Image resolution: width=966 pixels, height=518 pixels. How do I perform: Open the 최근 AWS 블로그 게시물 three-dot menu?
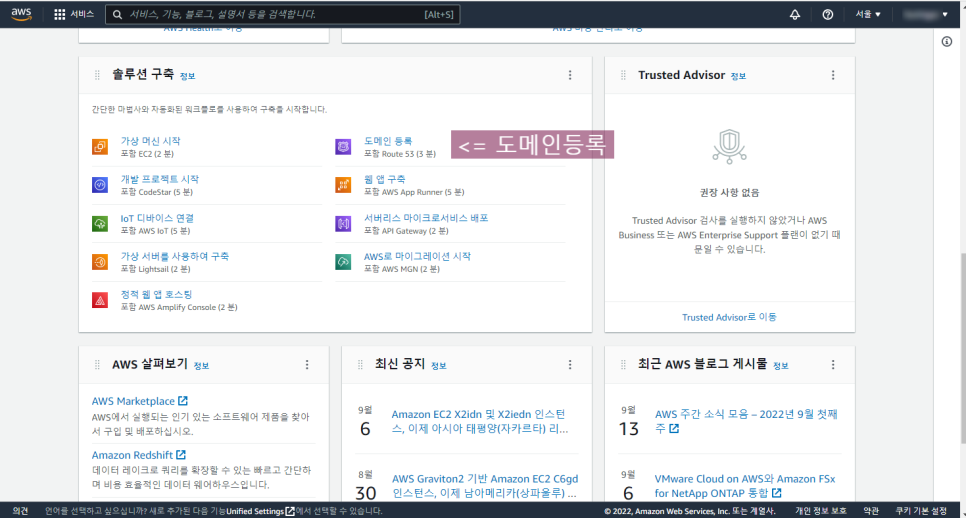(x=833, y=365)
